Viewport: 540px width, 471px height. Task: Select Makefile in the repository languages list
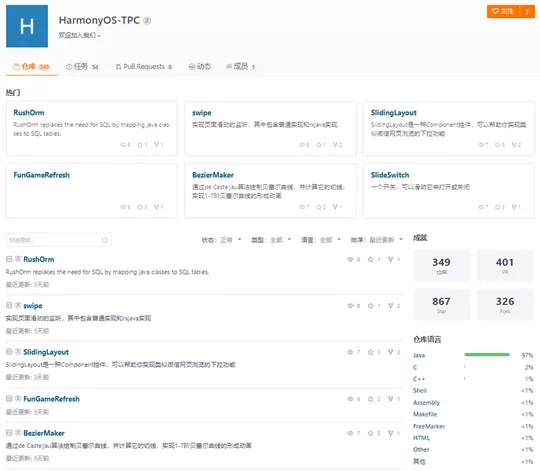pyautogui.click(x=425, y=414)
